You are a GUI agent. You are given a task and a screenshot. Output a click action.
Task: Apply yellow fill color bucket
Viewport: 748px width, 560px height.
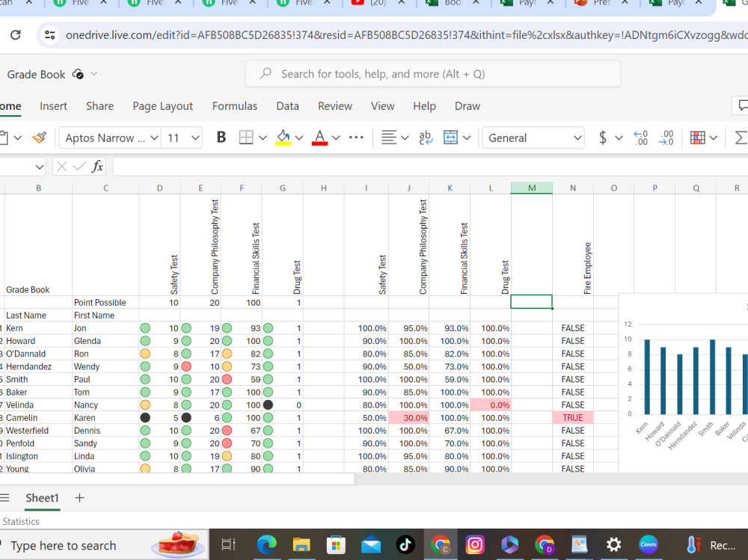click(283, 138)
